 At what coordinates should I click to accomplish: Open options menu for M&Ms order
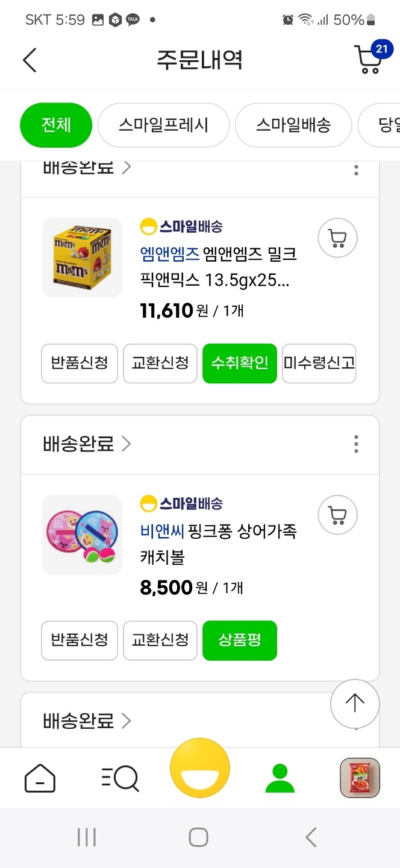pyautogui.click(x=356, y=170)
